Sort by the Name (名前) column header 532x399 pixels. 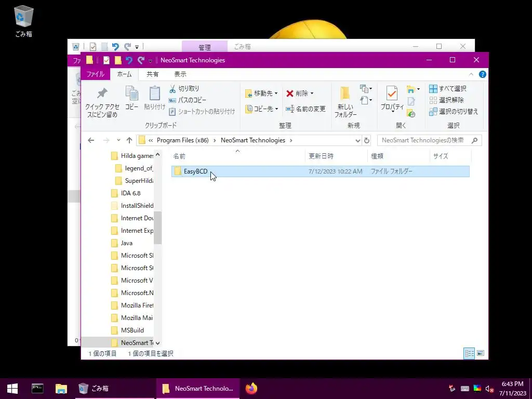click(237, 156)
